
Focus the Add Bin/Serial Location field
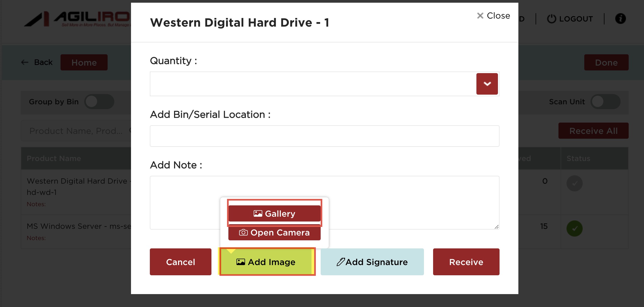pyautogui.click(x=324, y=136)
